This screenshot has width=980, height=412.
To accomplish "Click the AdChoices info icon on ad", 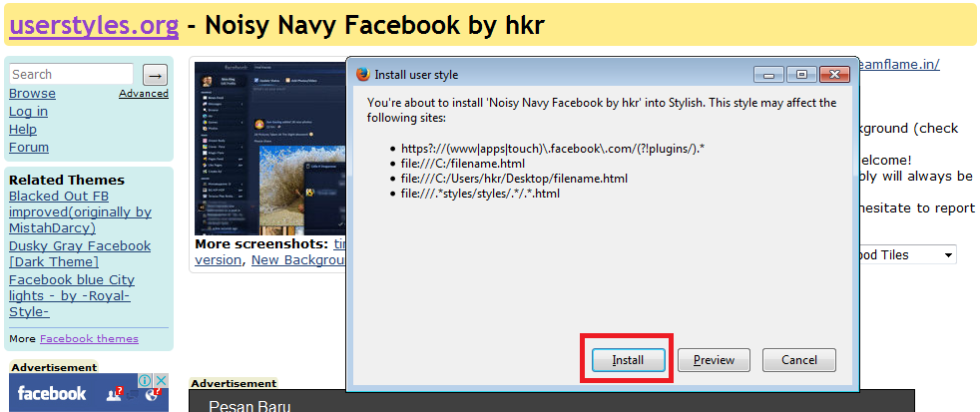I will (145, 380).
